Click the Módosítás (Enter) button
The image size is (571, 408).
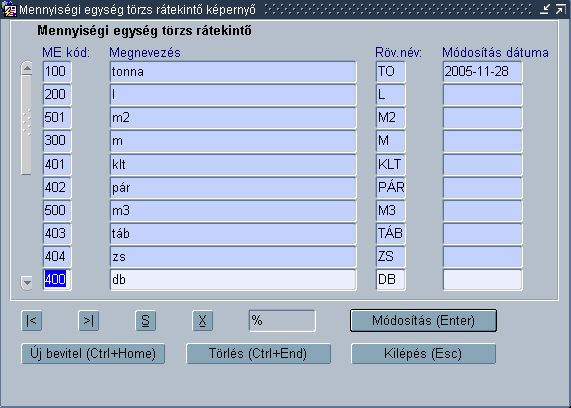click(423, 321)
